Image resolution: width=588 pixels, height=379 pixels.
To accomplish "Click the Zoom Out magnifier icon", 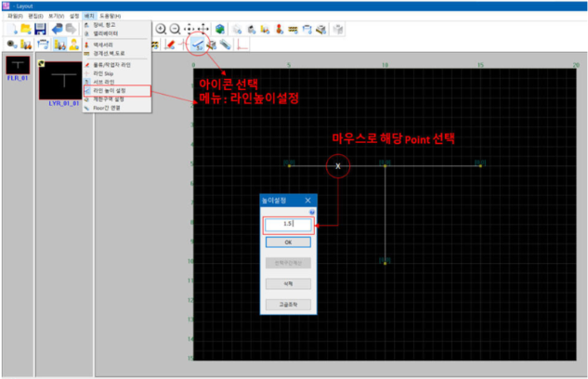I will pos(174,30).
